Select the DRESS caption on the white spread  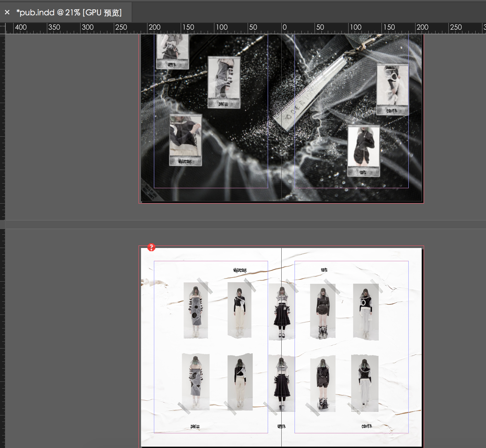pyautogui.click(x=195, y=427)
